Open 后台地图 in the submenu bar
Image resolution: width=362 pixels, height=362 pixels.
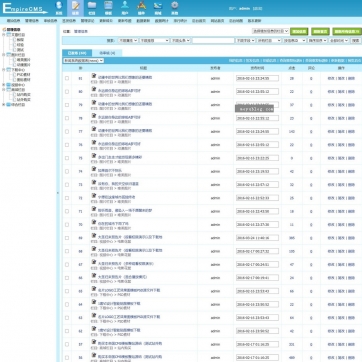(x=236, y=21)
